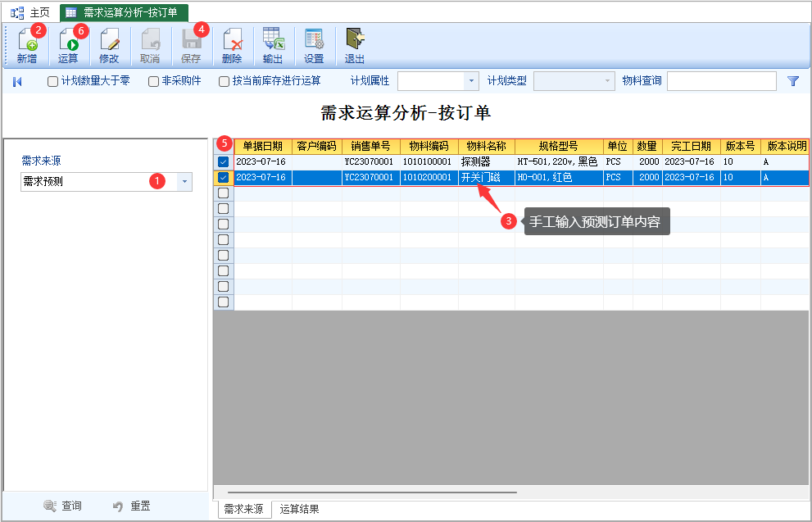This screenshot has height=522, width=812.
Task: Toggle 计划数量大于零 checkbox
Action: (52, 81)
